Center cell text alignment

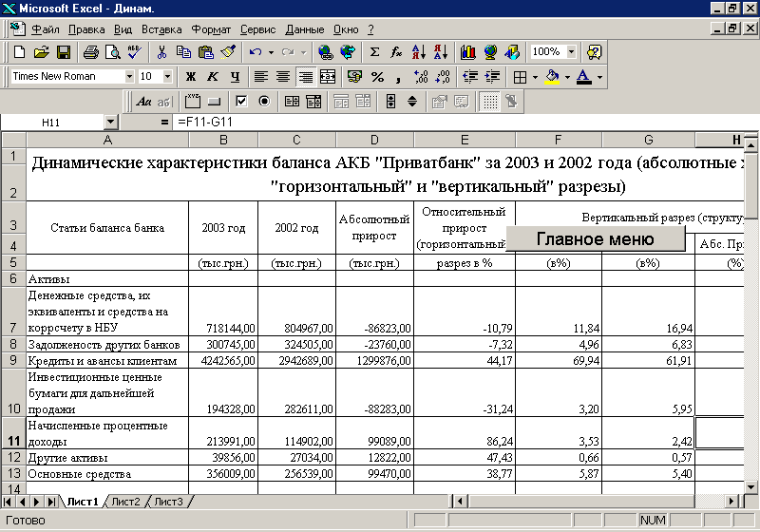pyautogui.click(x=283, y=77)
